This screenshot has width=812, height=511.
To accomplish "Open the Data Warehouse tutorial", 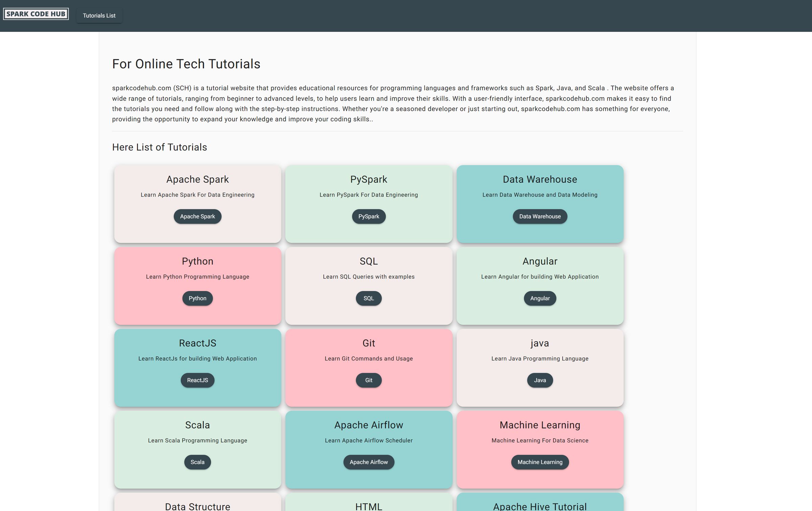I will pyautogui.click(x=540, y=216).
